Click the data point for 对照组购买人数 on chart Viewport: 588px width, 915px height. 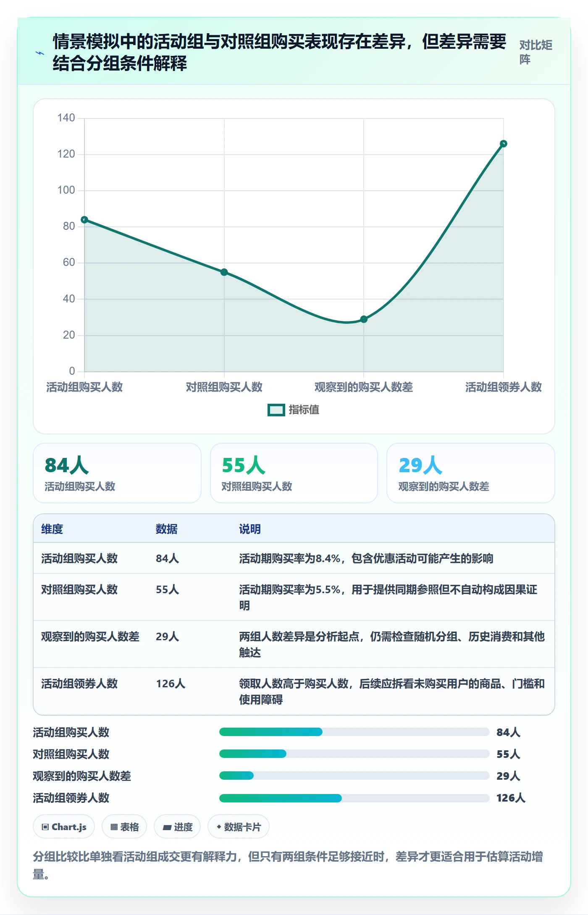point(224,272)
